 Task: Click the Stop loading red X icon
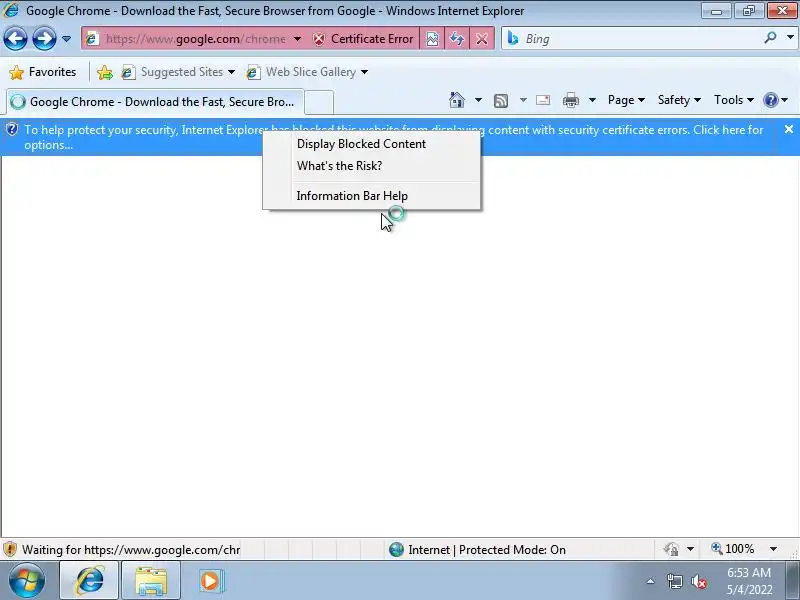click(482, 39)
